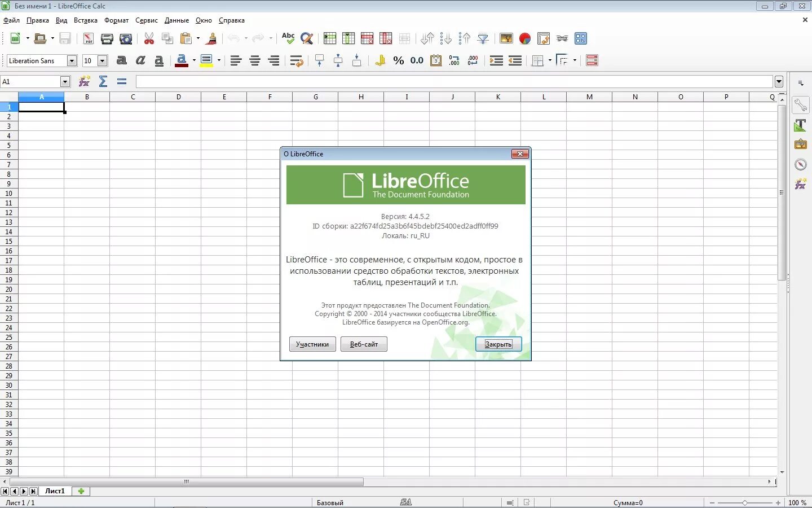The image size is (812, 508).
Task: Format cell as number 0.0
Action: click(x=417, y=60)
